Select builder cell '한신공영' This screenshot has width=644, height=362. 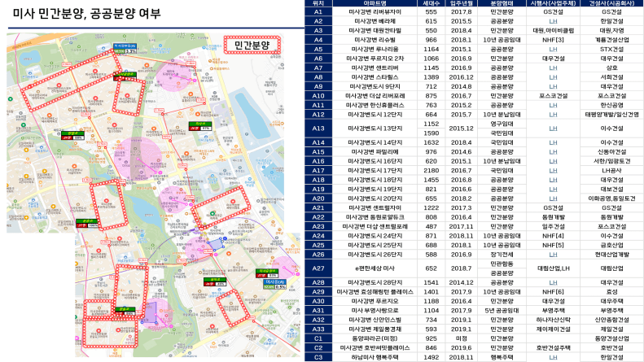(611, 105)
